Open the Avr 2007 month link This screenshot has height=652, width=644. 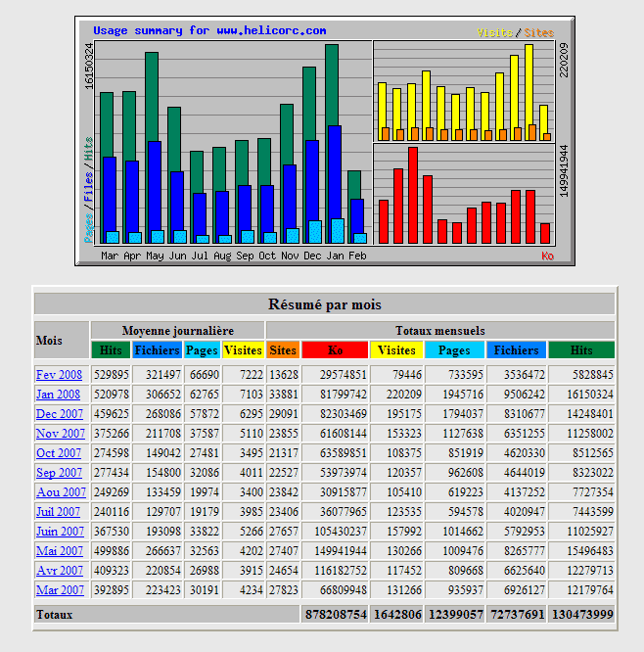tap(60, 570)
